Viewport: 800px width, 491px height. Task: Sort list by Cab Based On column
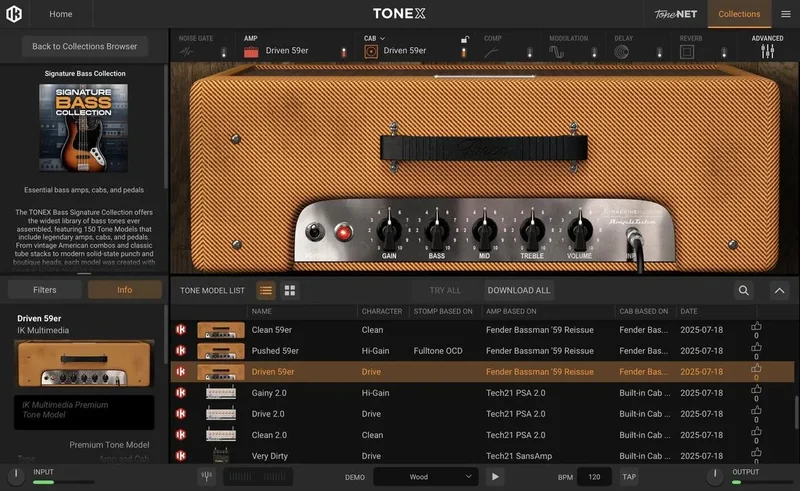[643, 311]
